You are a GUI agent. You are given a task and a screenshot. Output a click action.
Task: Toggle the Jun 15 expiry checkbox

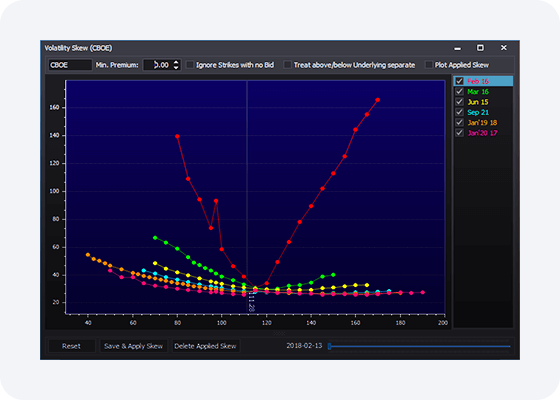pyautogui.click(x=459, y=102)
